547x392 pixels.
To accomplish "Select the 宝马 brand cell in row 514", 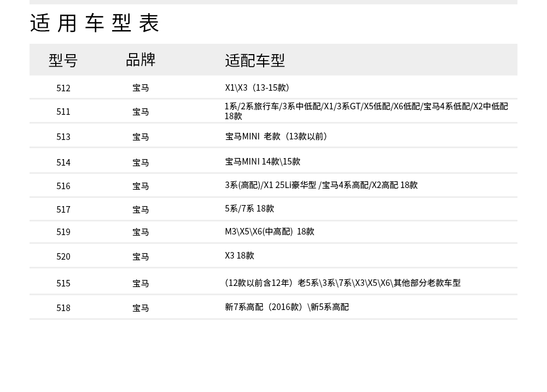I will click(141, 162).
